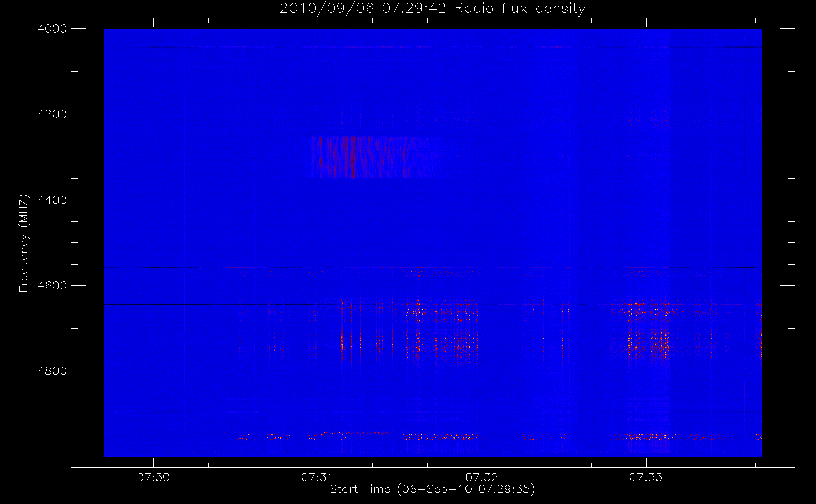Viewport: 816px width, 504px height.
Task: Click the red burst patch near 4300 MHz
Action: coord(373,157)
